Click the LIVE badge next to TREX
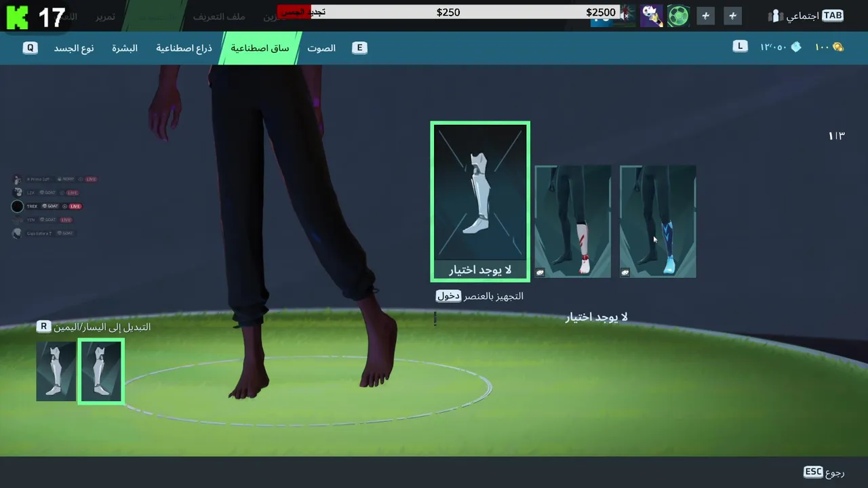 click(x=75, y=206)
